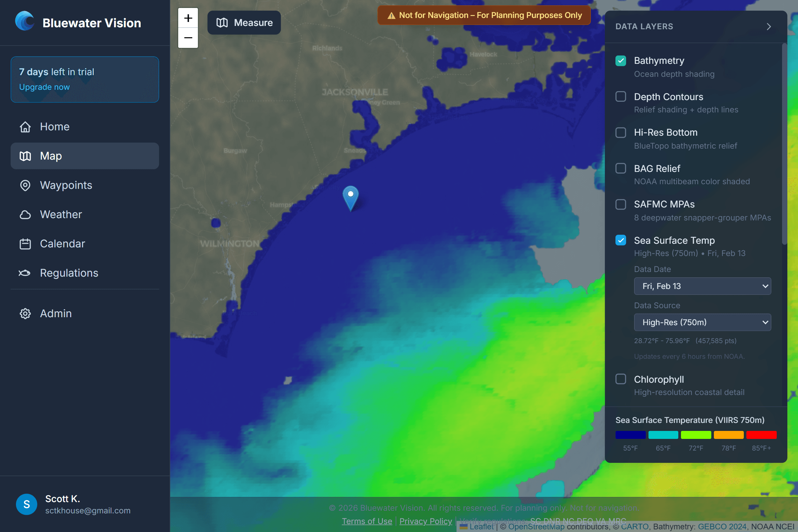The image size is (798, 532).
Task: Disable the Bathymetry layer
Action: (x=621, y=61)
